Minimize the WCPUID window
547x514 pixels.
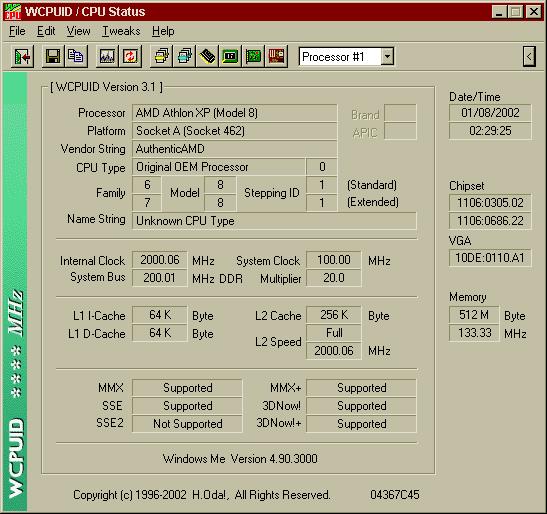click(499, 12)
